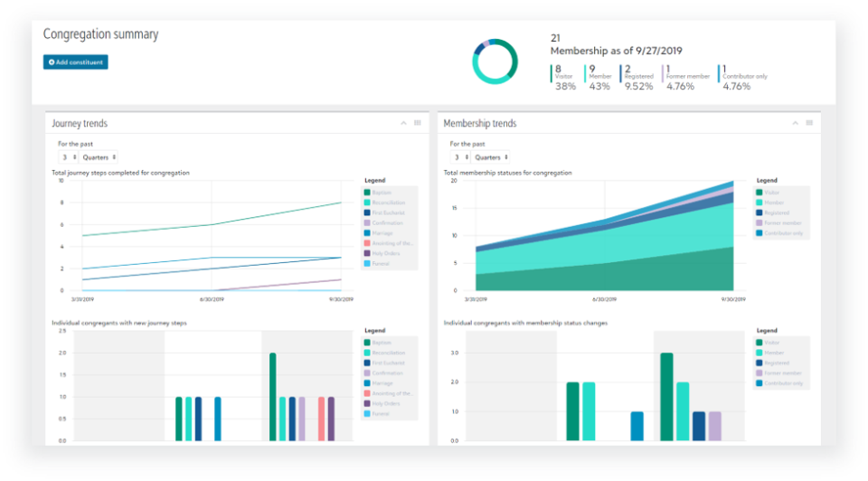Click Contributor only swatch in status changes legend
Screen dimensions: 868x481
759,383
